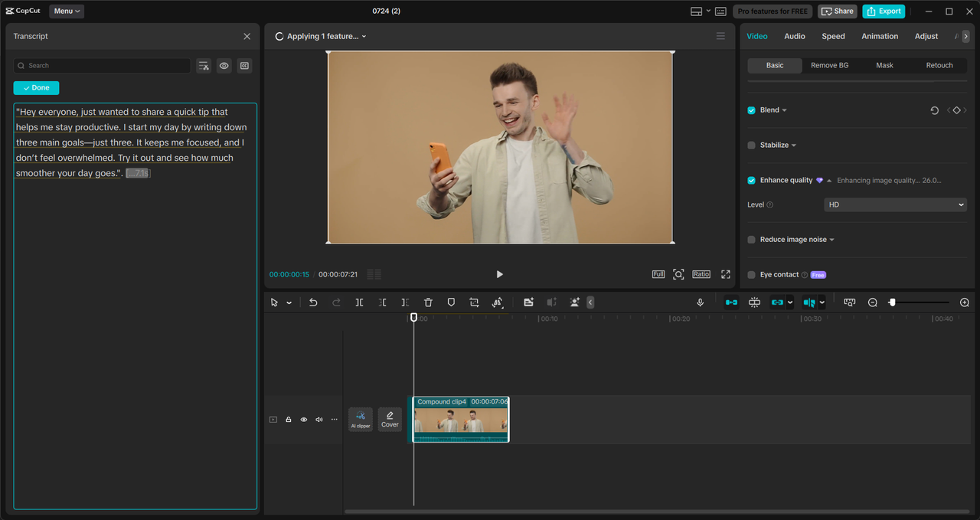Image resolution: width=980 pixels, height=520 pixels.
Task: Click the Mirror/flip icon in the toolbar
Action: click(497, 302)
